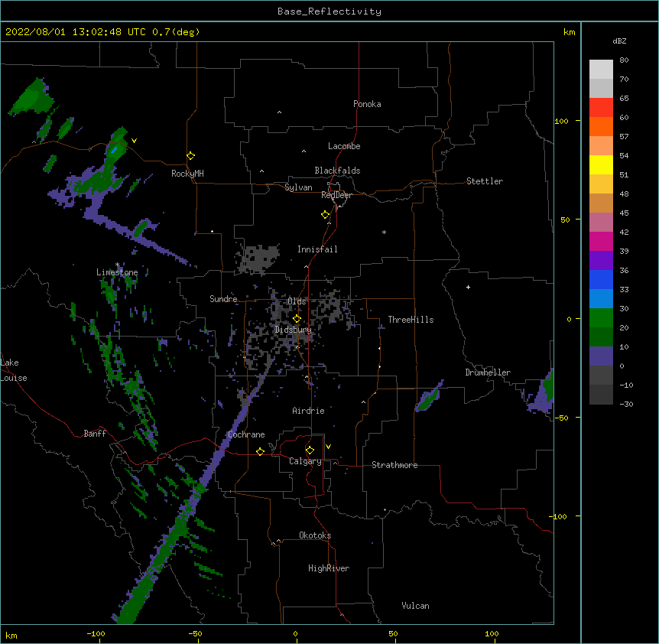Click the Lake Louise label
Image resolution: width=659 pixels, height=644 pixels.
click(x=14, y=370)
